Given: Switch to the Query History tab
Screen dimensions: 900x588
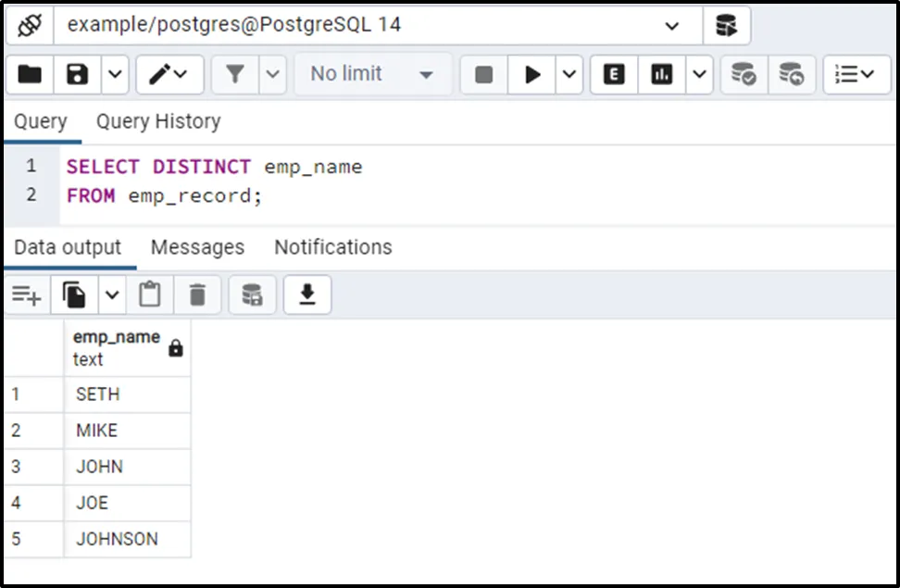Looking at the screenshot, I should click(158, 121).
